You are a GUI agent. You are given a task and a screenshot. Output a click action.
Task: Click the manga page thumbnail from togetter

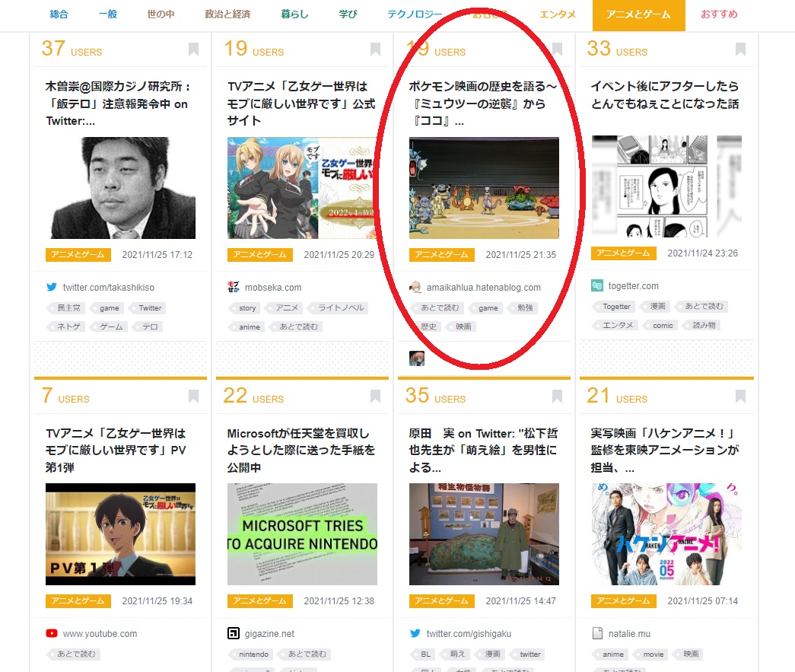tap(666, 186)
